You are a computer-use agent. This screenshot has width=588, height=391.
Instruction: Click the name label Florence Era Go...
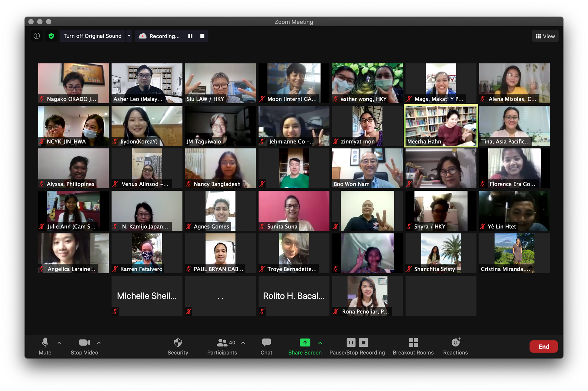(x=512, y=184)
